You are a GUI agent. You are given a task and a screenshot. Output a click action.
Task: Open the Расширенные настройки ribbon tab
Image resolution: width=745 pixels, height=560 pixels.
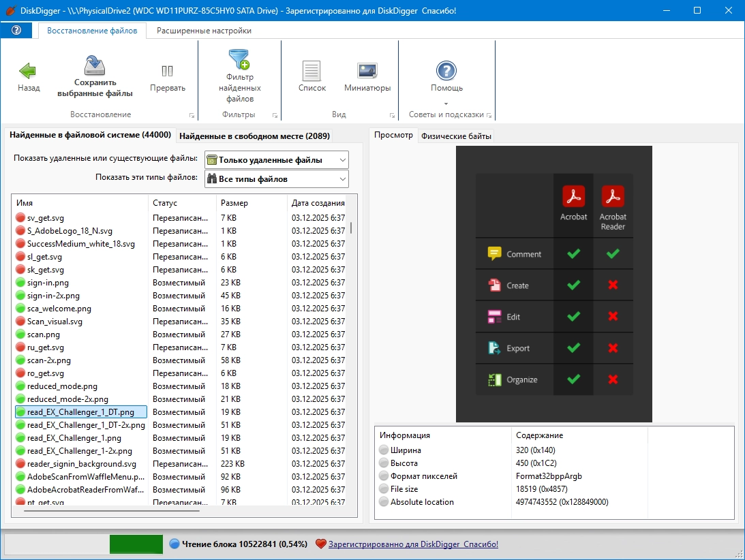[x=204, y=31]
